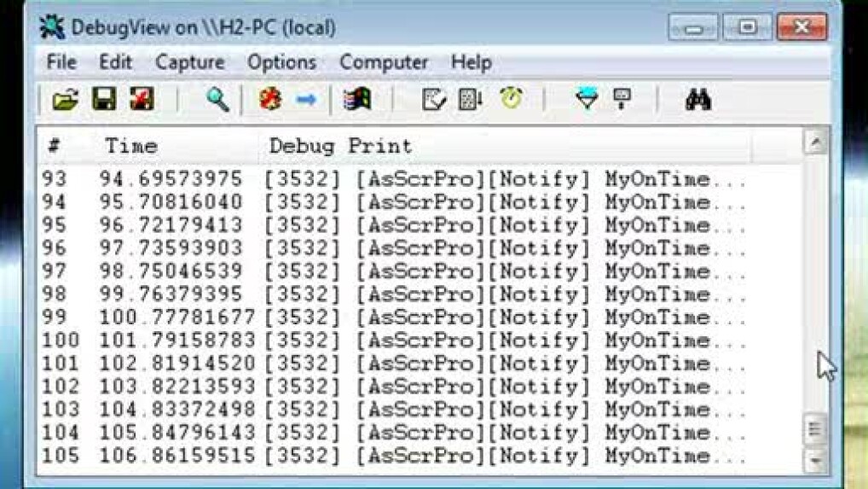This screenshot has height=489, width=868.
Task: Click the binoculars Find icon
Action: coord(698,100)
